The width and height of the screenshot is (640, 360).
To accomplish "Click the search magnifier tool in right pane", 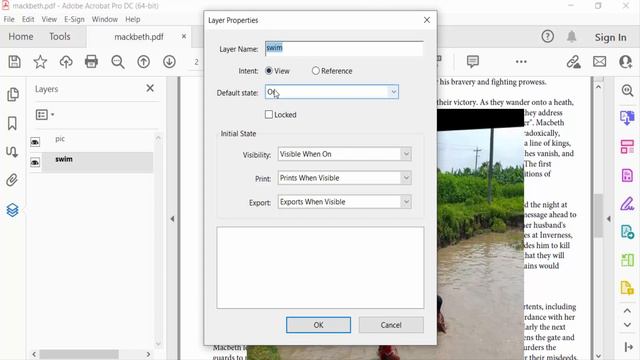I will [627, 90].
